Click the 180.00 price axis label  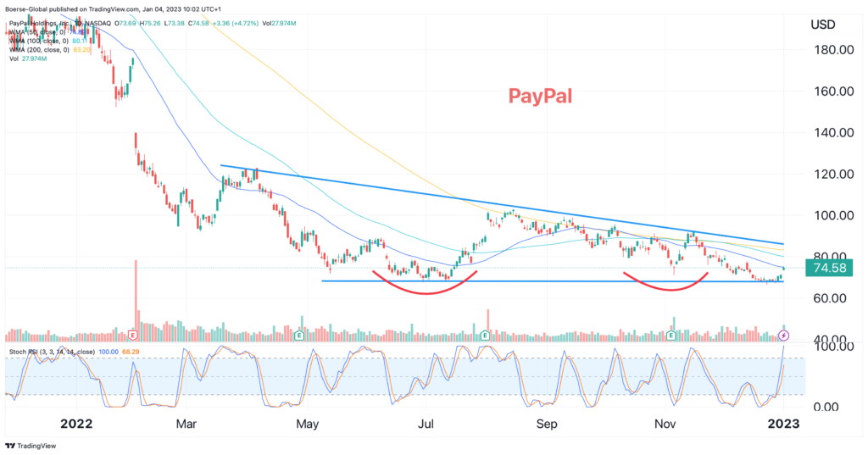[834, 50]
